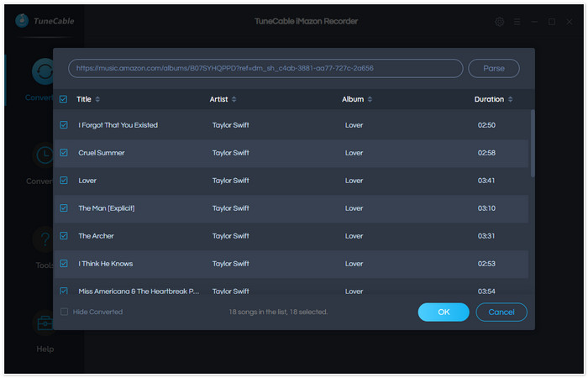Click Lover album cell in The Archer row

point(354,236)
